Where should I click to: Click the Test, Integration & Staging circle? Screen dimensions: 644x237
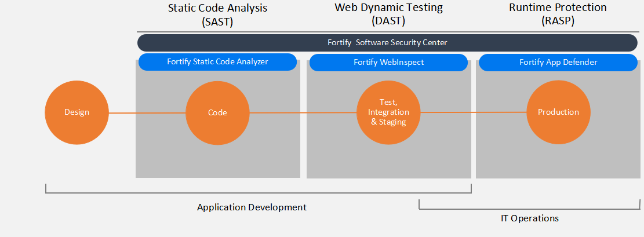[x=388, y=112]
